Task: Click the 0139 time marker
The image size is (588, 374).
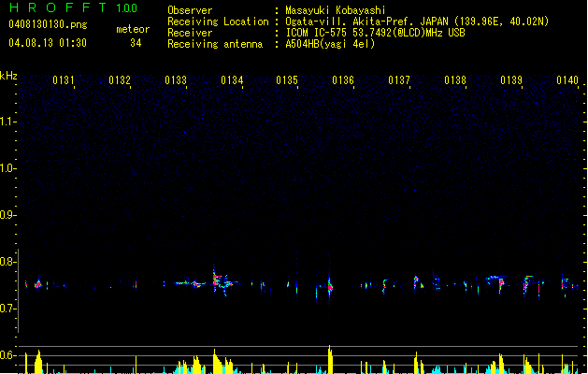Action: 511,80
